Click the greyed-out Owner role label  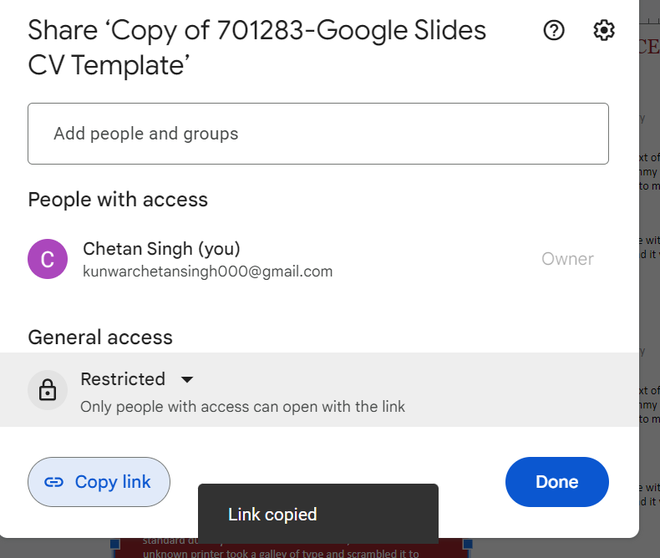click(567, 259)
